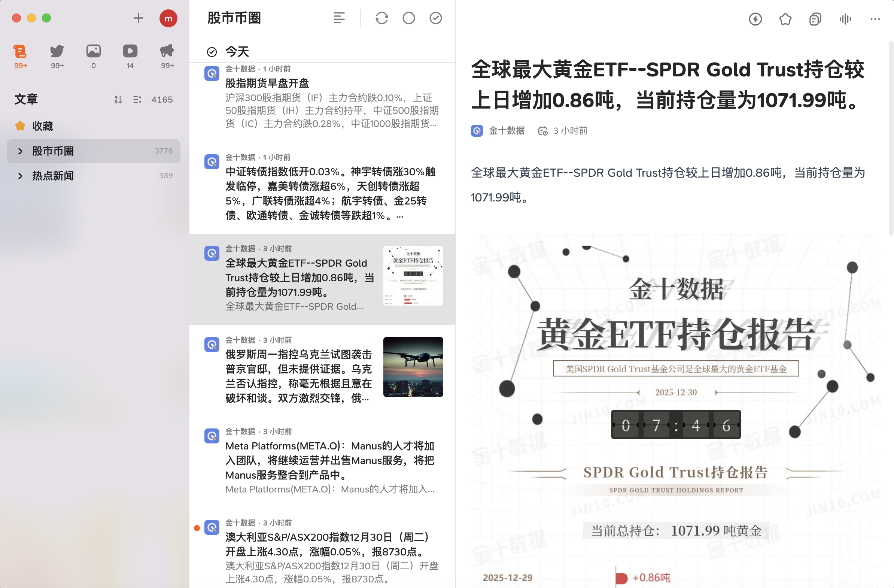Viewport: 894px width, 588px height.
Task: Mark the Australia ASX200 item read via red dot
Action: tap(197, 527)
